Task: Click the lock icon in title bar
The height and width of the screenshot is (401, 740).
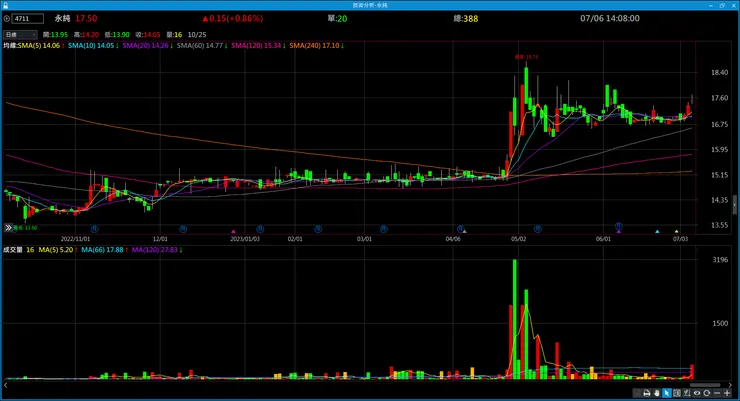Action: (x=6, y=5)
